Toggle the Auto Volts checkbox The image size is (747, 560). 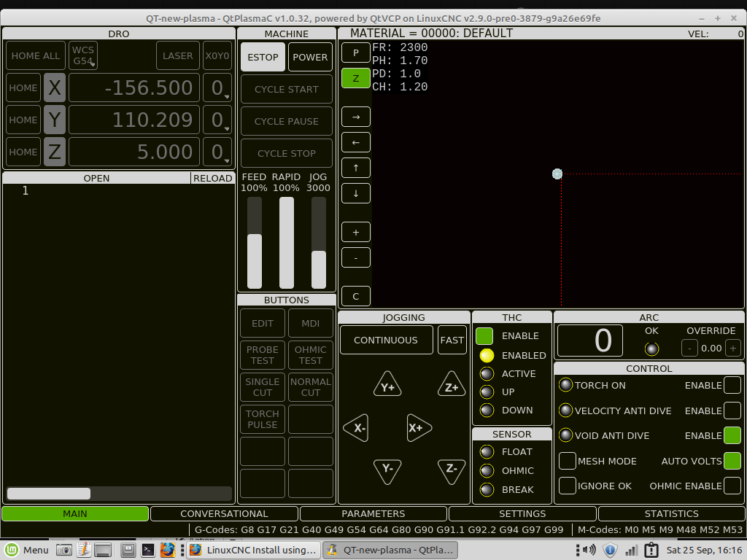[x=732, y=461]
